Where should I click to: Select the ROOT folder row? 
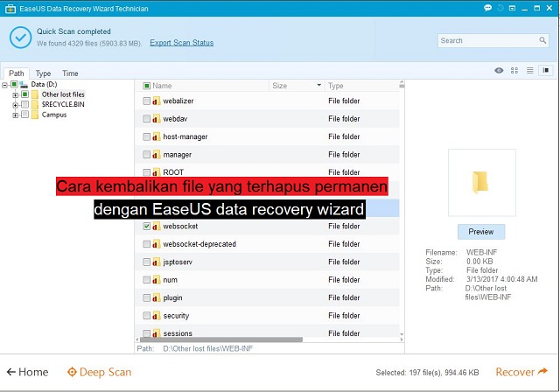click(x=267, y=171)
